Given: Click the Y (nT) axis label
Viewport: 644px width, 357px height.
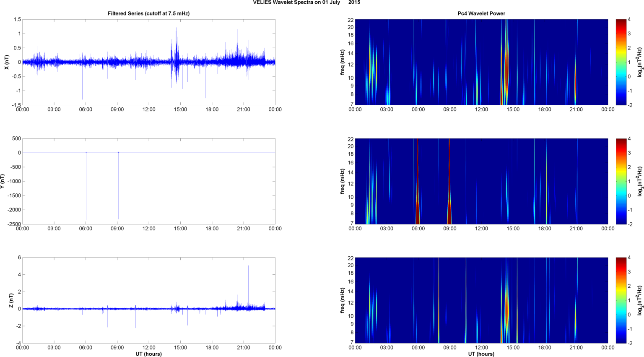Looking at the screenshot, I should (3, 181).
